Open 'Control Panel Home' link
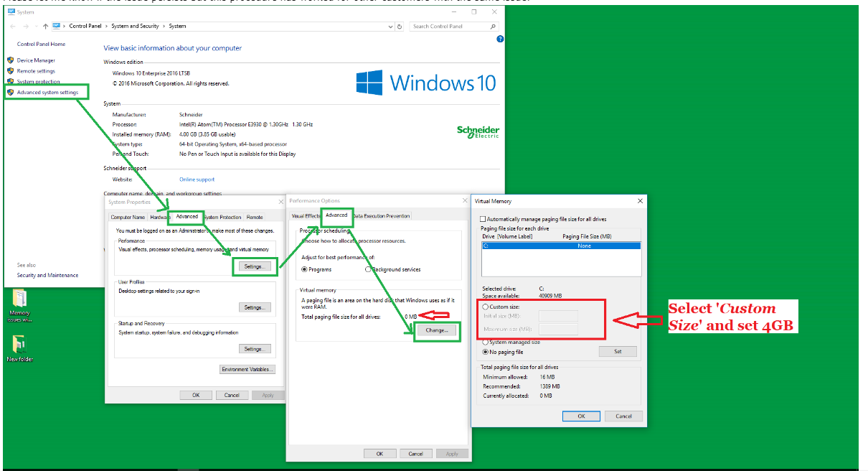This screenshot has height=471, width=868. [41, 45]
